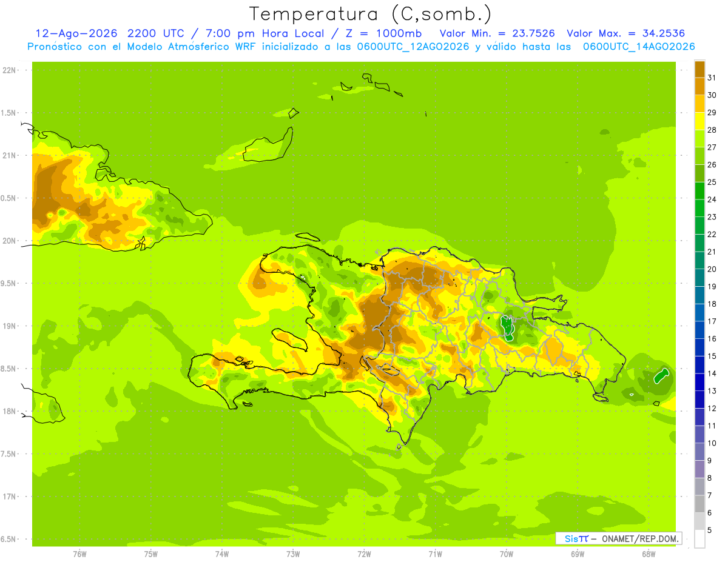This screenshot has height=562, width=728.
Task: Click "Valor Min. = 23.7526" text
Action: (497, 33)
